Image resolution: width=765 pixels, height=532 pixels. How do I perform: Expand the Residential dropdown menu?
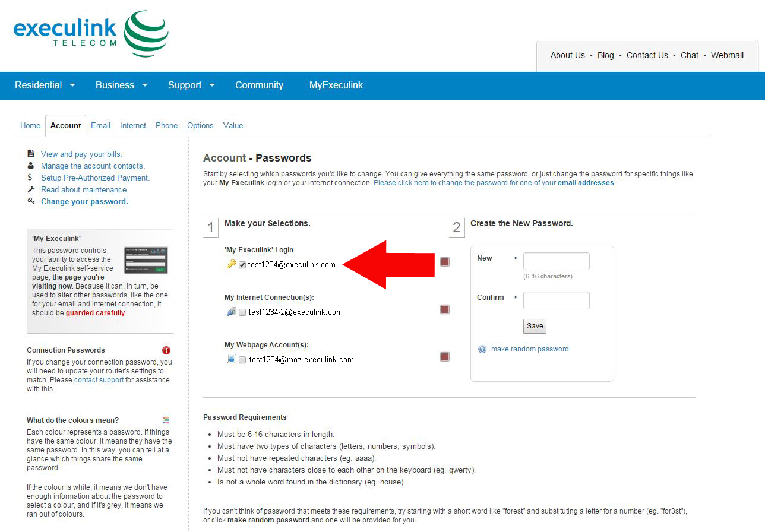click(45, 85)
